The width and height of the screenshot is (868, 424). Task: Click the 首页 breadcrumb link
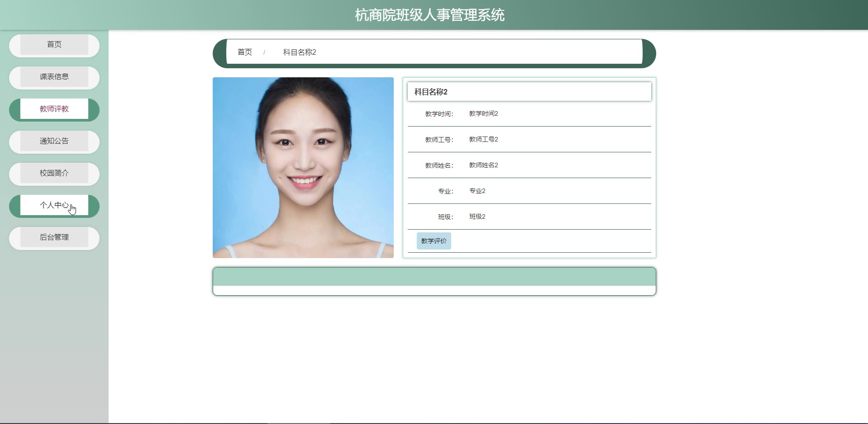coord(245,52)
